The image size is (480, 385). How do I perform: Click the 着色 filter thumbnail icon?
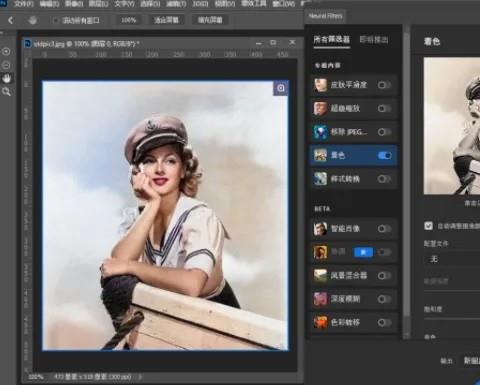pos(320,155)
